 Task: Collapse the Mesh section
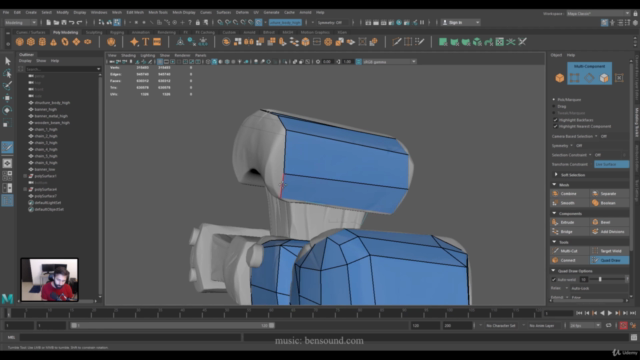pos(554,185)
